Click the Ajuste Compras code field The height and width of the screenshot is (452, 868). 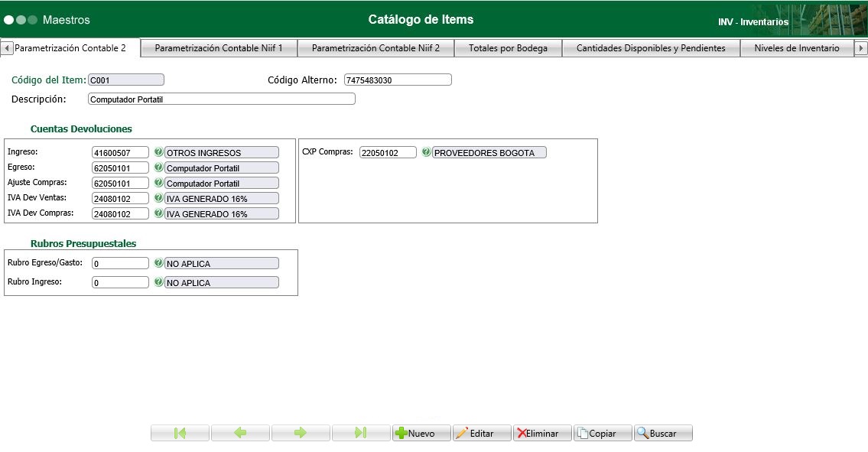(120, 183)
